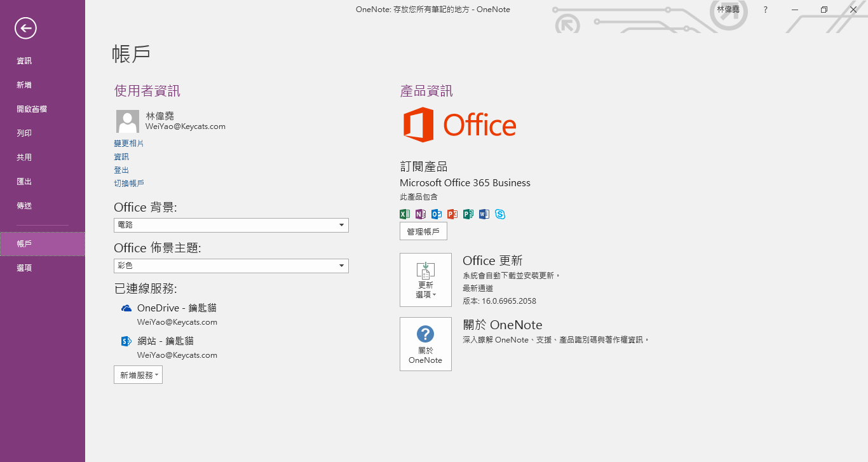Expand the Office 佈景主題 dropdown showing 彩色
868x462 pixels.
click(x=231, y=266)
